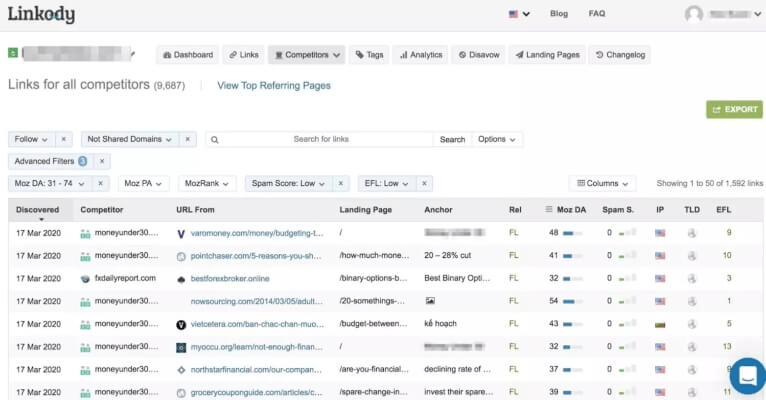This screenshot has width=766, height=400.
Task: Click TLD icon in pointchaser row
Action: coord(692,256)
